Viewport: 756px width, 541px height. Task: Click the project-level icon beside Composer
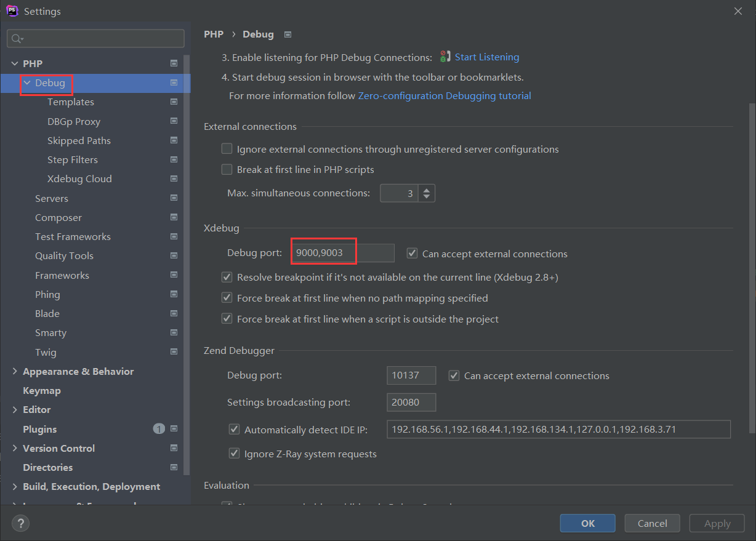coord(174,217)
